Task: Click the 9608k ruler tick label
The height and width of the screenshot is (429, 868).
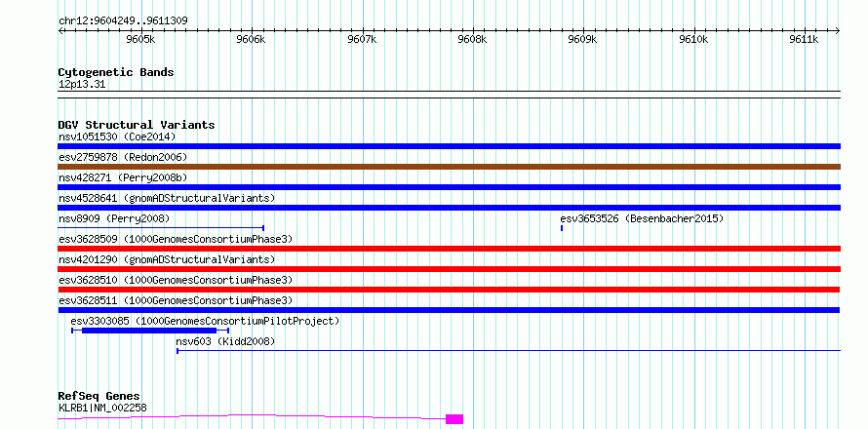Action: [473, 39]
